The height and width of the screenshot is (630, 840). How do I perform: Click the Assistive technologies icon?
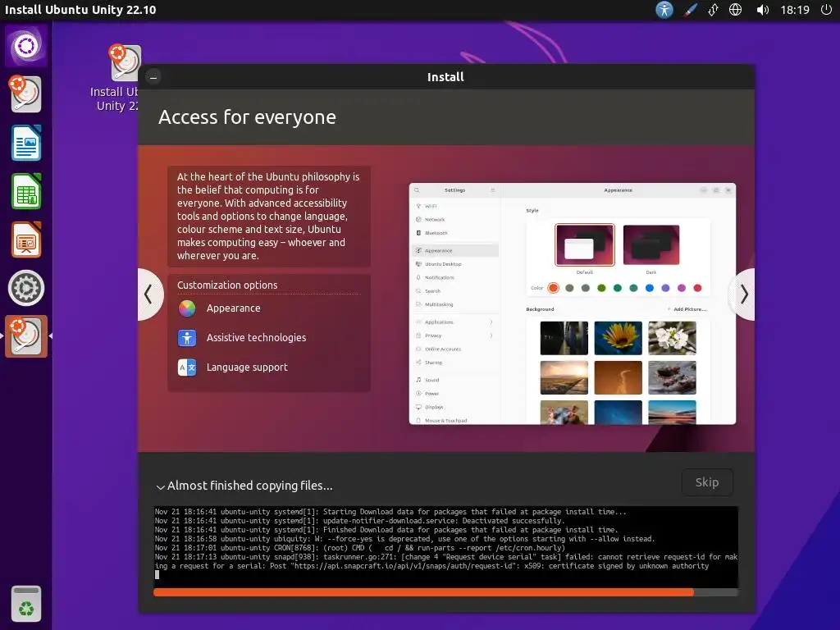coord(187,337)
